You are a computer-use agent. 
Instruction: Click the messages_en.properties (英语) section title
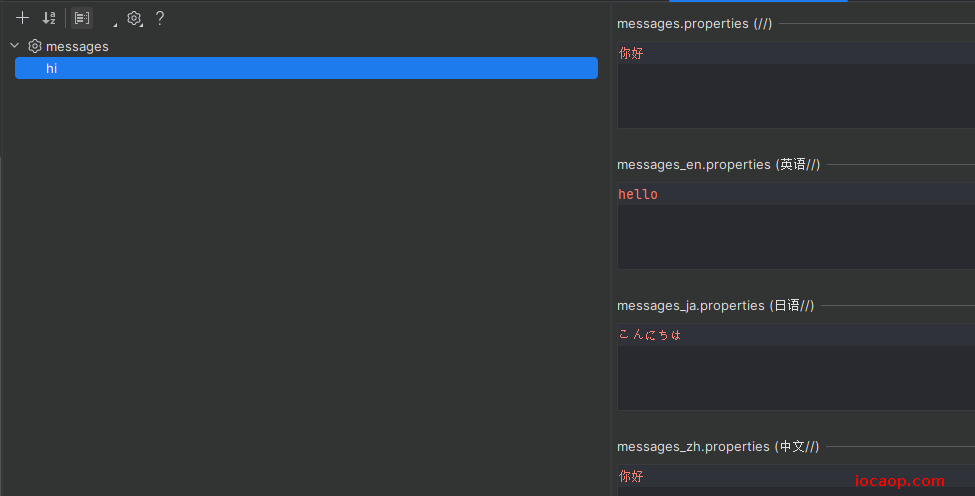pyautogui.click(x=718, y=165)
